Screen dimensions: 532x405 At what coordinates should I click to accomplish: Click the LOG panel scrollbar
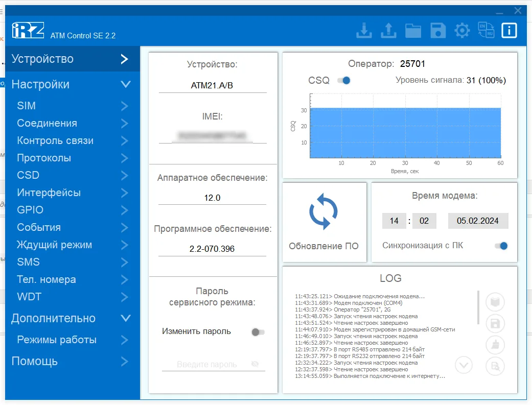pyautogui.click(x=478, y=307)
